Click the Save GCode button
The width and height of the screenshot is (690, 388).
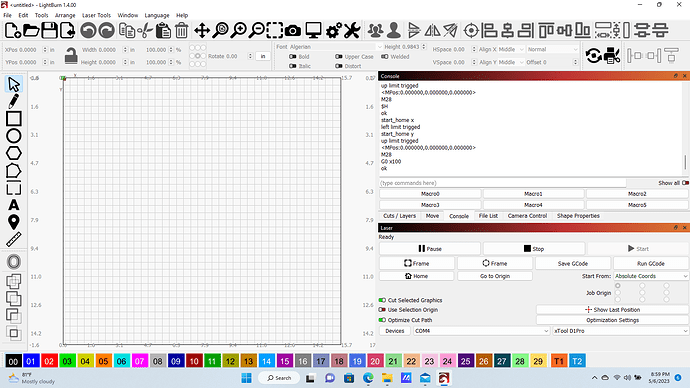[573, 264]
